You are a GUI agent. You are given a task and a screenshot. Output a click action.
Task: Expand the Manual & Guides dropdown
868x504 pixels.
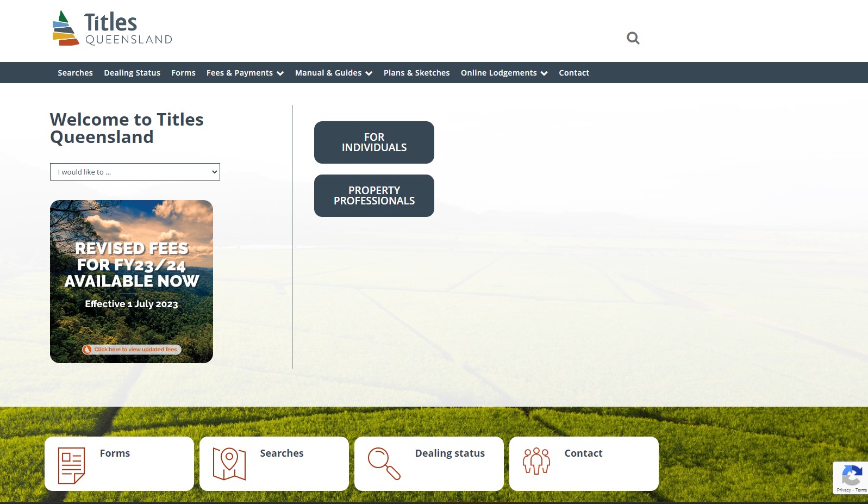coord(334,73)
